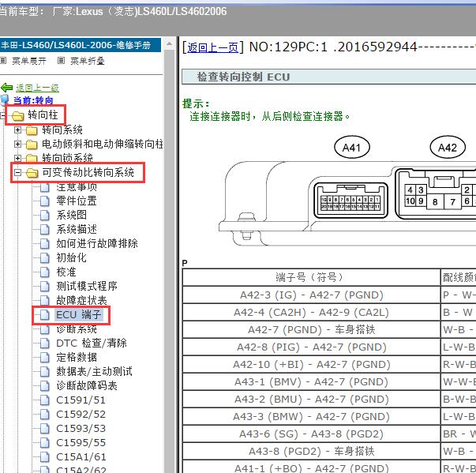Open the 诊断系统 page
The image size is (476, 473).
[x=77, y=329]
